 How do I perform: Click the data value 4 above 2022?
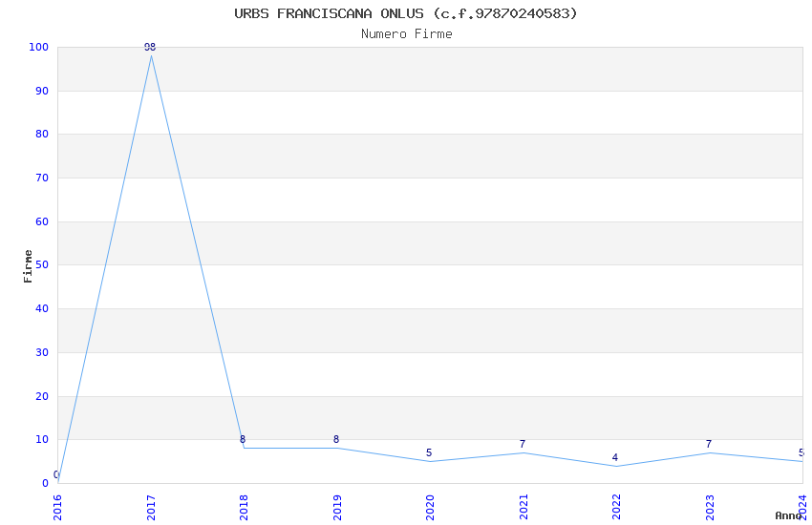pyautogui.click(x=615, y=458)
